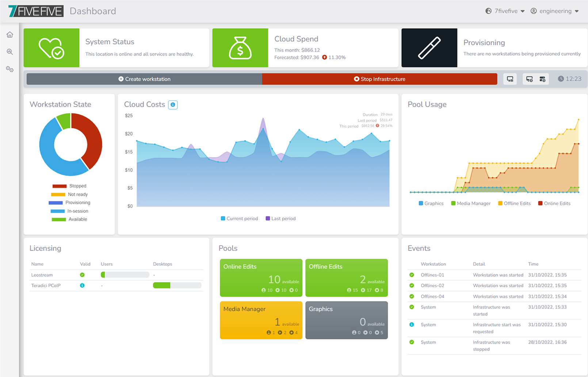Open the Home page from the sidebar
This screenshot has height=377, width=588.
10,35
